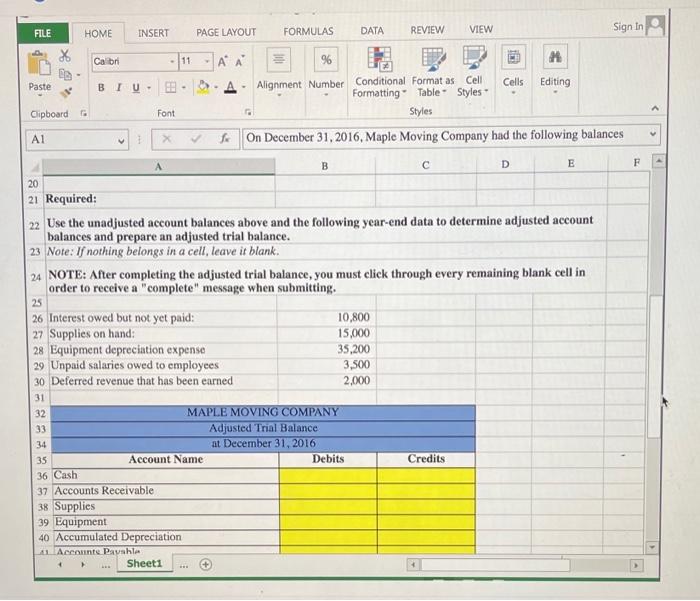Click the Sign In avatar icon

(x=655, y=26)
